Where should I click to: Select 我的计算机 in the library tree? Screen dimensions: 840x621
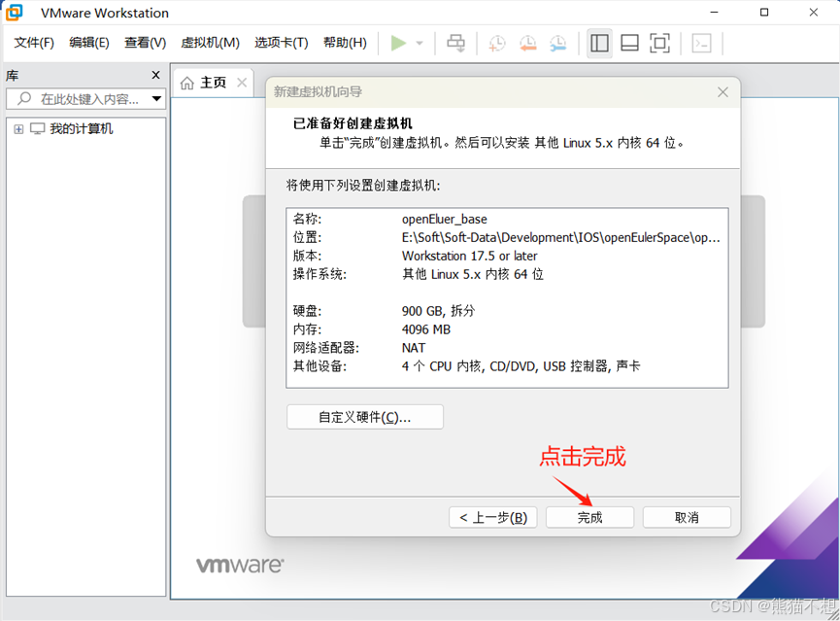(82, 128)
